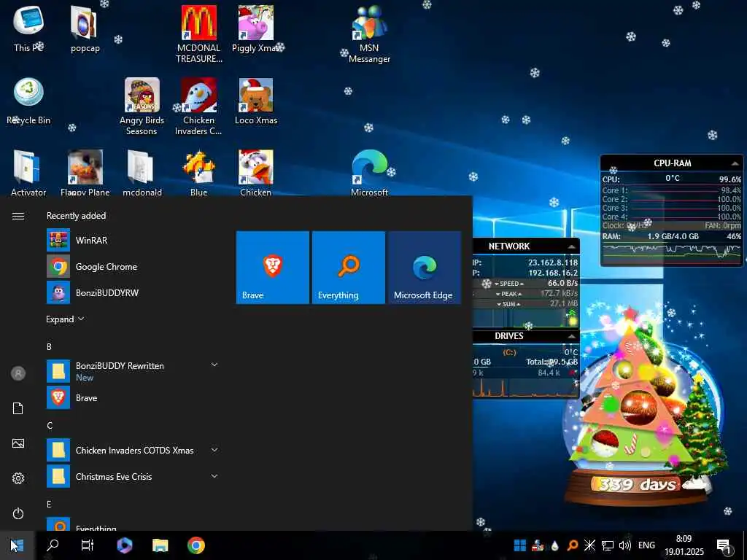Open Google Chrome on the taskbar

pos(196,545)
